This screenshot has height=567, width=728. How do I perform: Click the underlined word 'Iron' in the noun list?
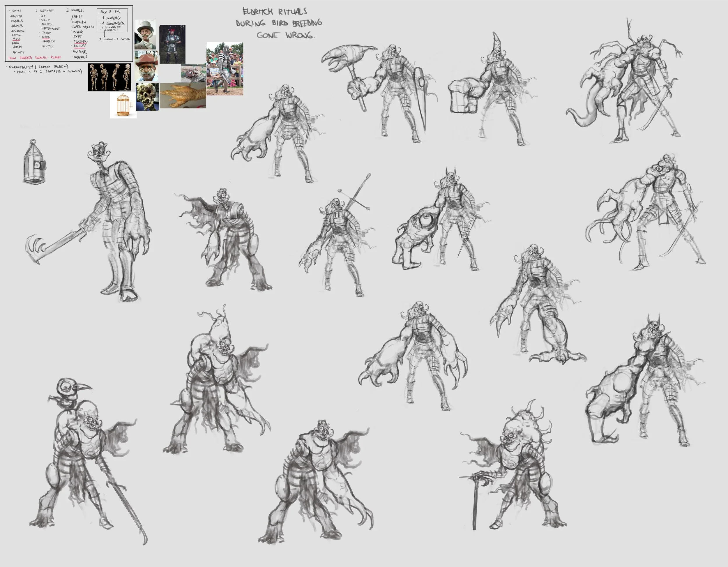pos(16,39)
